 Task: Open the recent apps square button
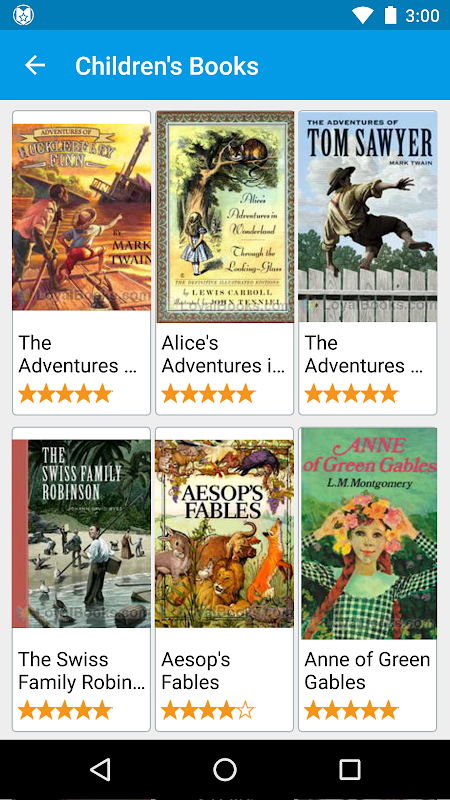click(350, 769)
